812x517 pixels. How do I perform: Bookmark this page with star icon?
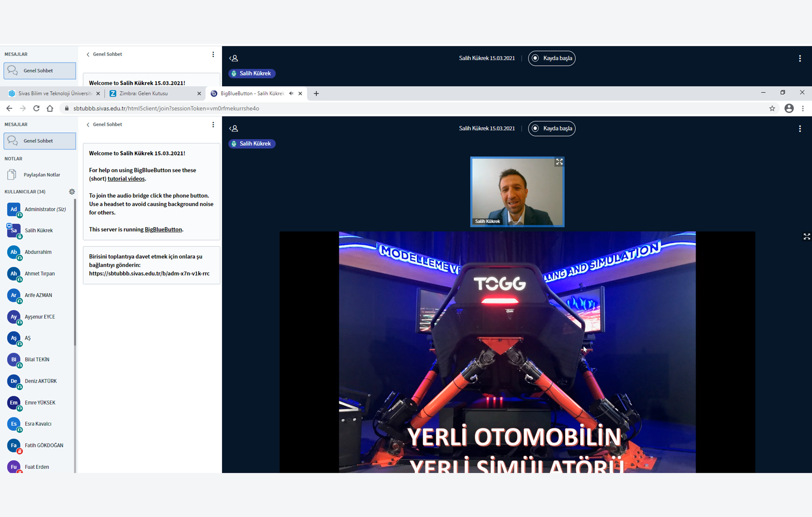pyautogui.click(x=772, y=108)
